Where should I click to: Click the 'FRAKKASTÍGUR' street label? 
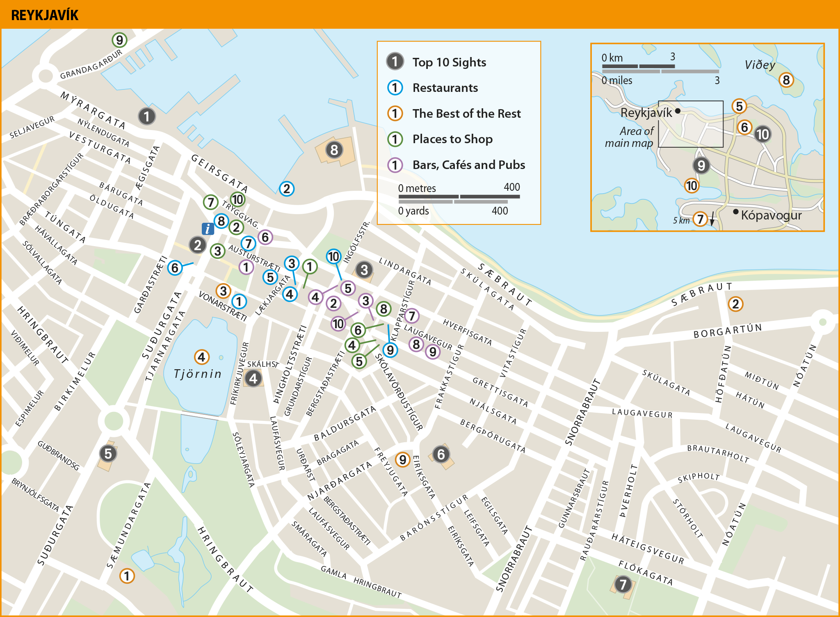450,377
